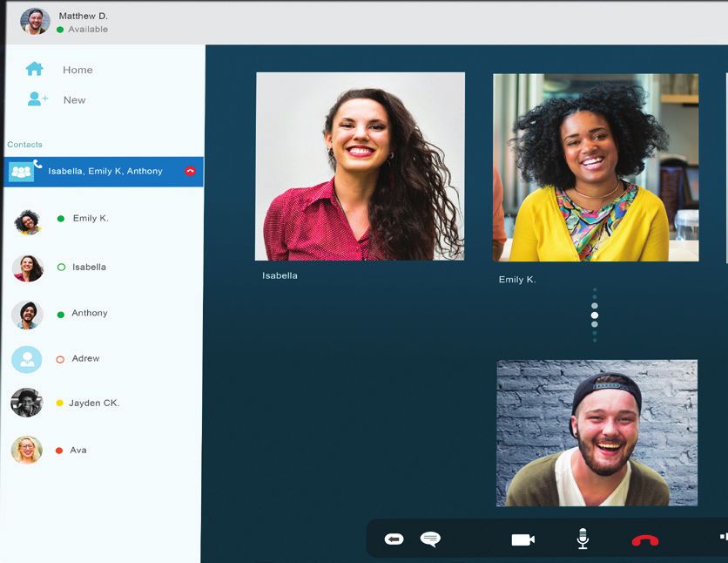Open Jayden CK. in contacts list
This screenshot has height=563, width=728.
(x=94, y=404)
